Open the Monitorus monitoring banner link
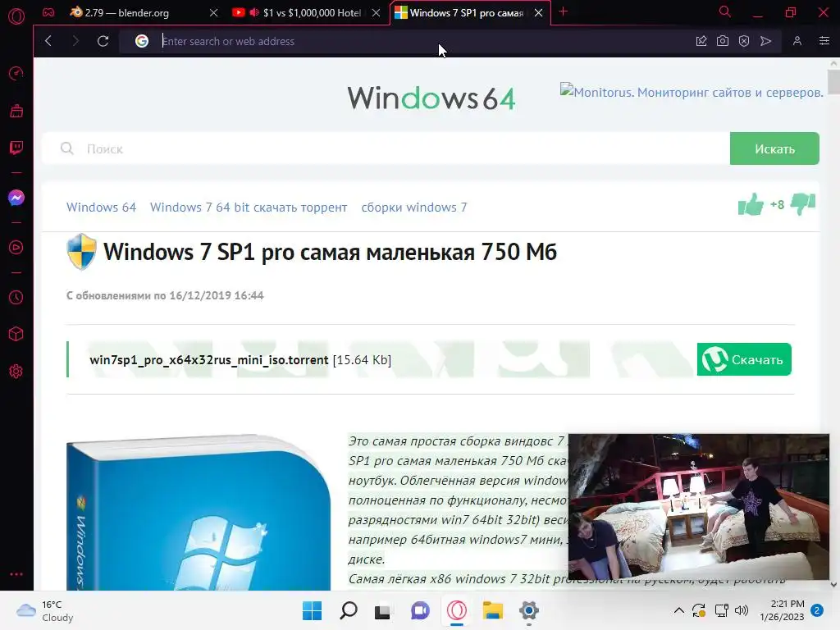The height and width of the screenshot is (630, 840). (692, 92)
